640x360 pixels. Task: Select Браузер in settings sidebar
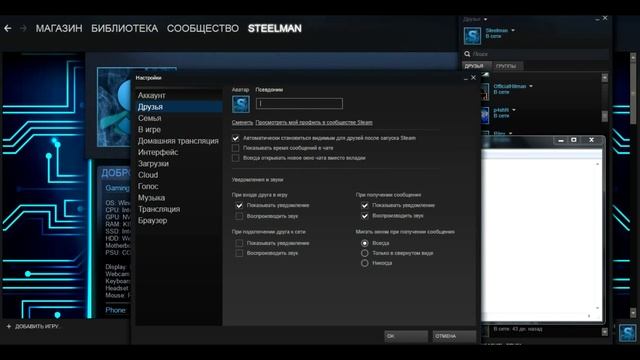click(179, 221)
